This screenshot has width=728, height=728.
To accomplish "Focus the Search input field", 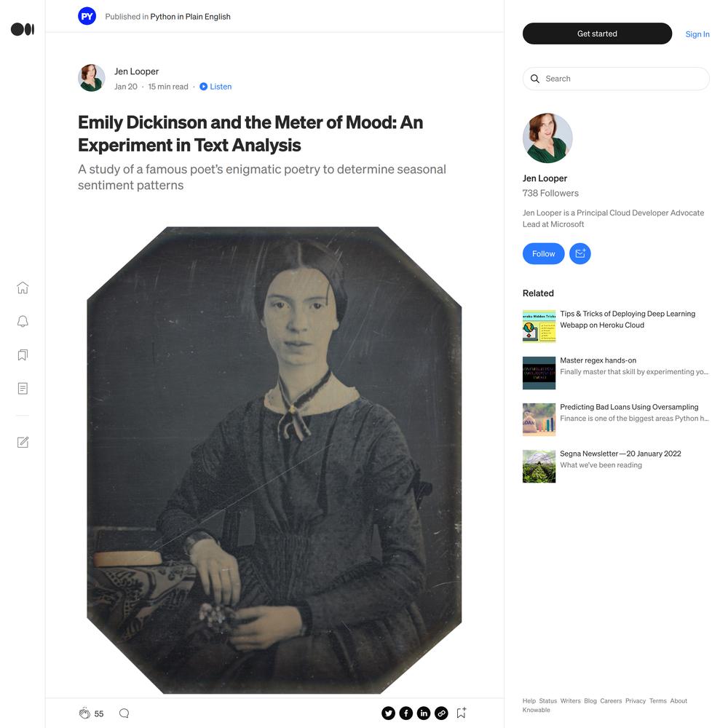I will click(616, 79).
